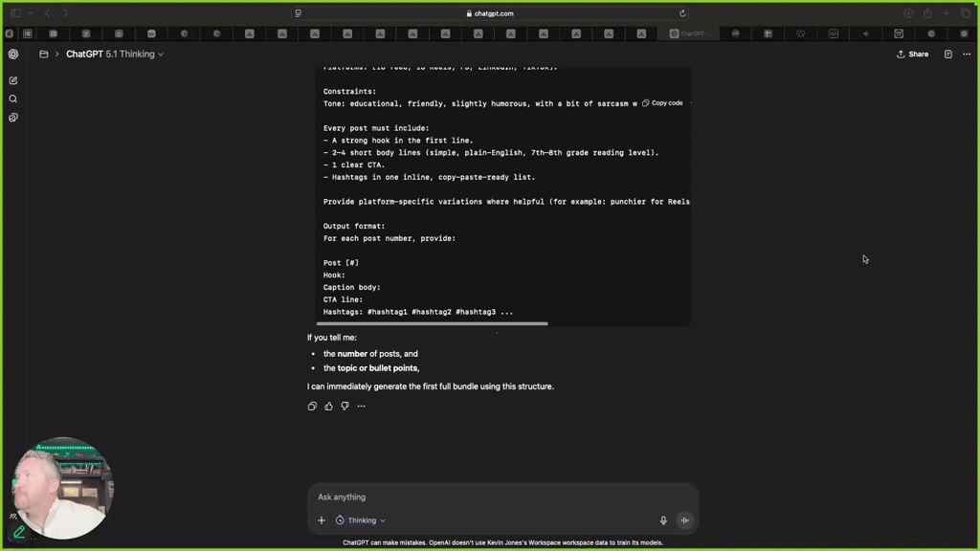Viewport: 980px width, 551px height.
Task: Click the green pen annotation icon
Action: pyautogui.click(x=19, y=532)
